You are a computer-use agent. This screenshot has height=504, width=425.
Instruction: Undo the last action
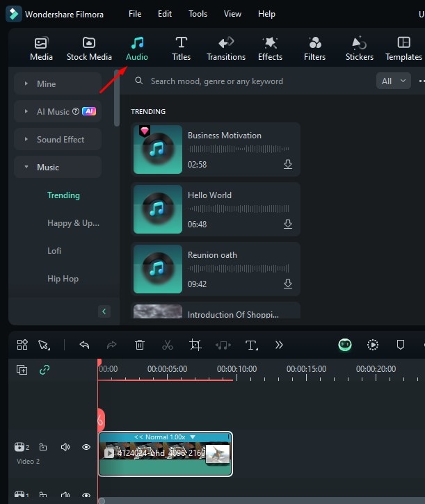coord(84,345)
